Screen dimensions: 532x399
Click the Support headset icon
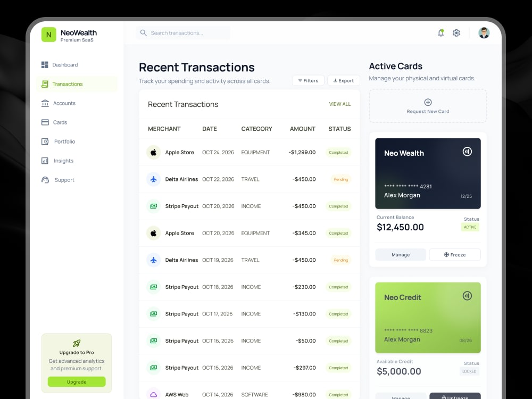(x=45, y=180)
